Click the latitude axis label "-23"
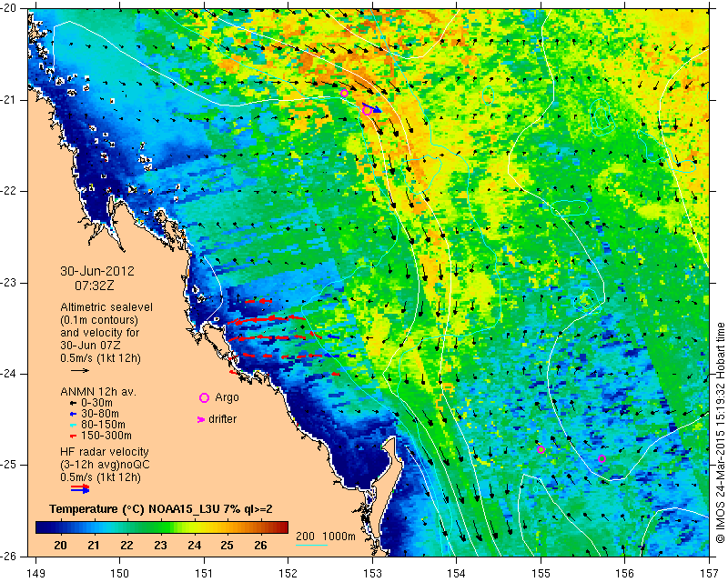The image size is (728, 582). point(8,283)
